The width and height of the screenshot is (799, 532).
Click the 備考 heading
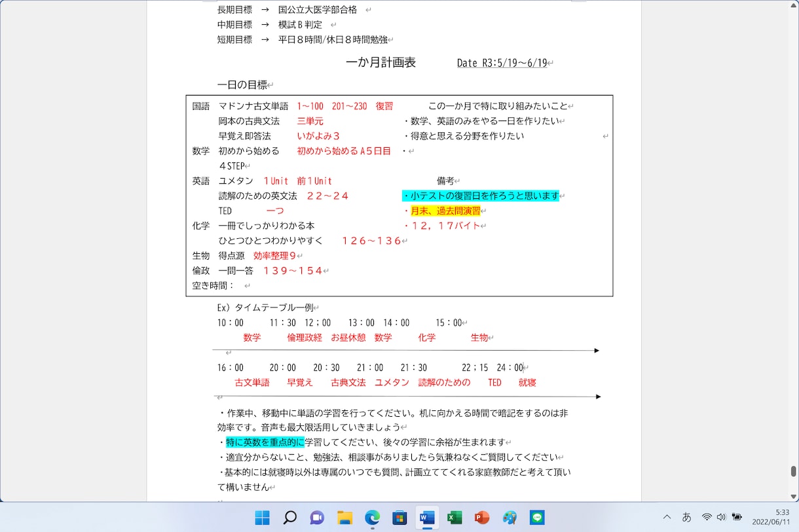click(x=445, y=181)
